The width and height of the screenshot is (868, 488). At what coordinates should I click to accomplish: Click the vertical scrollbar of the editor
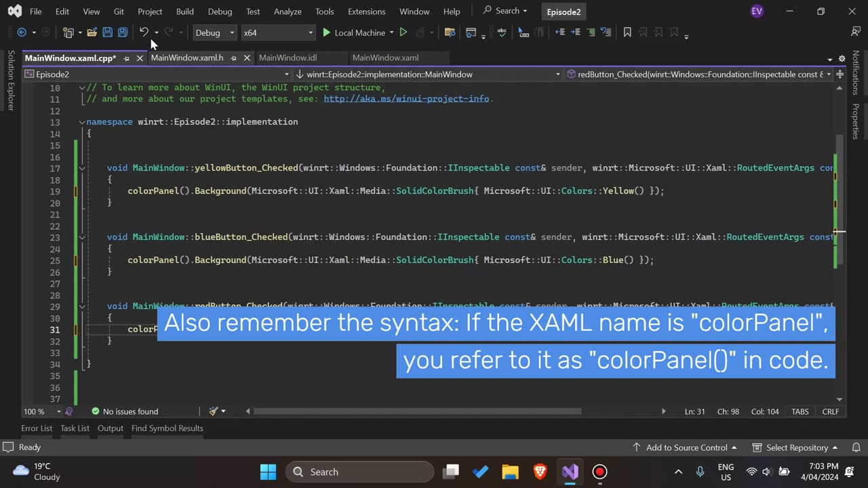click(x=839, y=200)
